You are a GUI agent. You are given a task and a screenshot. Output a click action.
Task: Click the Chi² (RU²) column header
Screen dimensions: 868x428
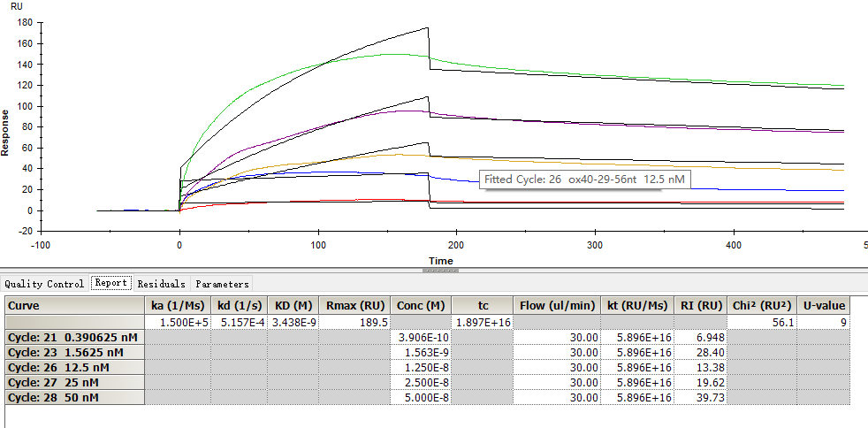(x=760, y=306)
